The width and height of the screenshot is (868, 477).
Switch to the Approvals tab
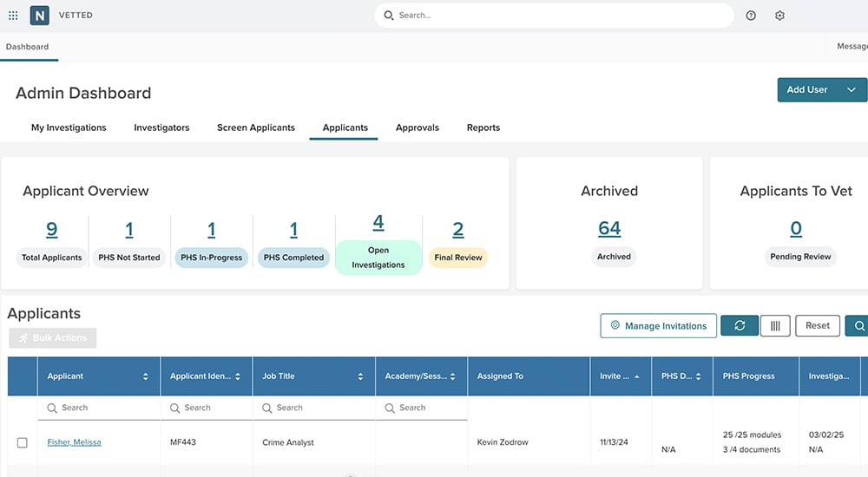tap(418, 127)
